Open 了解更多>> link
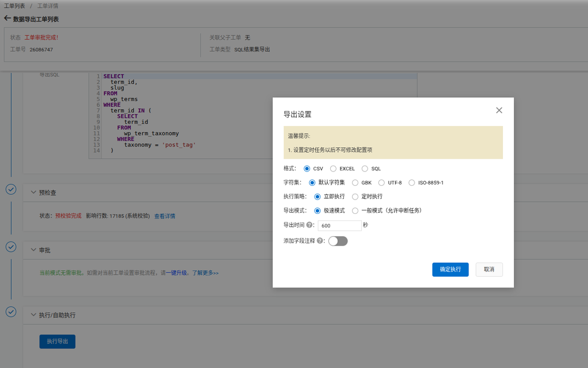Screen dimensions: 588x368 click(x=206, y=273)
